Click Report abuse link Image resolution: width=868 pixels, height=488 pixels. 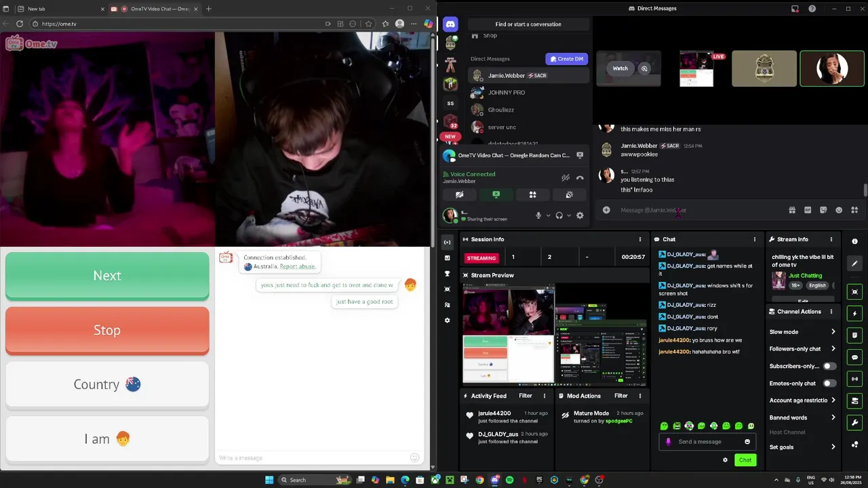pos(297,267)
